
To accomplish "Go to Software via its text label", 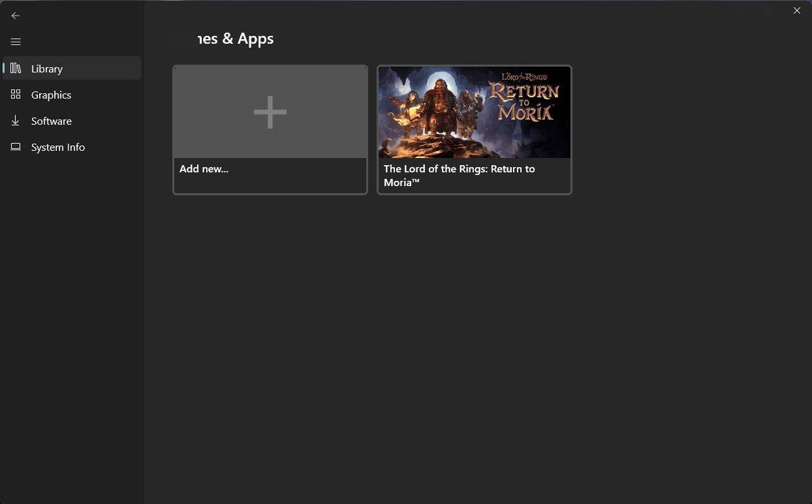I will click(51, 121).
